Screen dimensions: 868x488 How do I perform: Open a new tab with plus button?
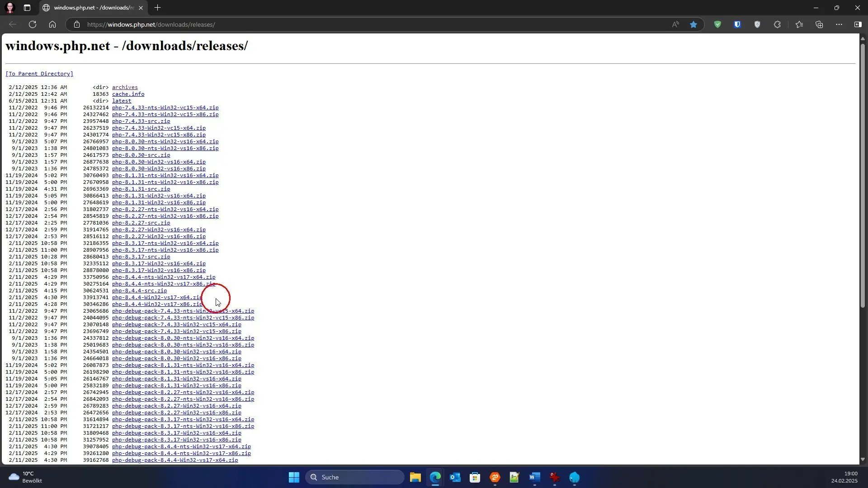[157, 8]
